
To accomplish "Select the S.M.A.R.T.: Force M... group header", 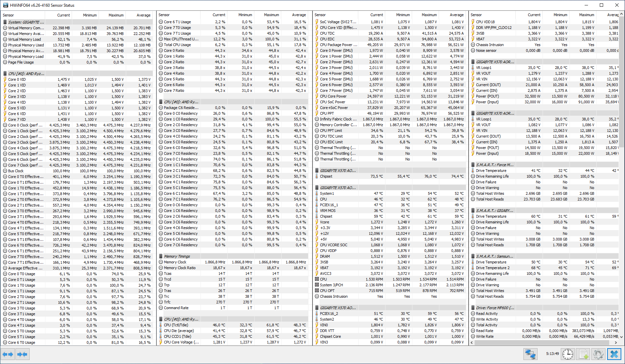I will click(545, 165).
